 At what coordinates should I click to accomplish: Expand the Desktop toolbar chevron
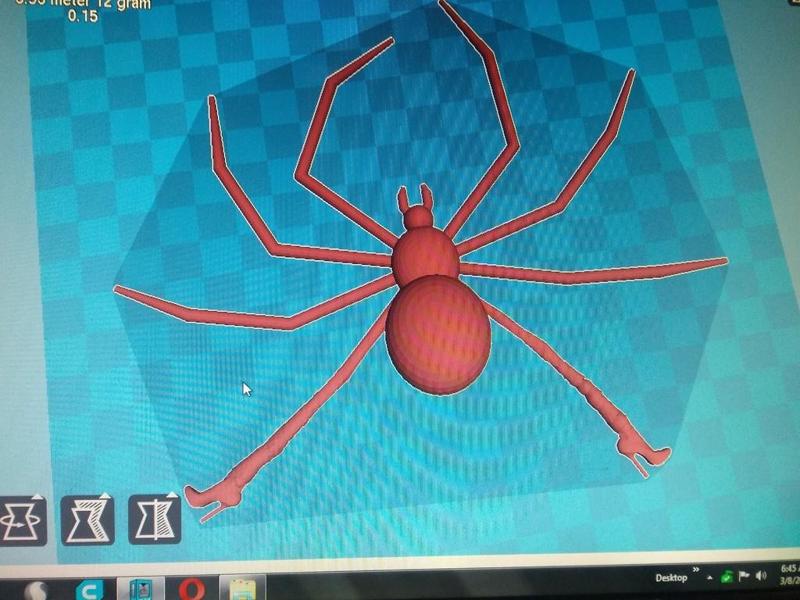pyautogui.click(x=695, y=569)
